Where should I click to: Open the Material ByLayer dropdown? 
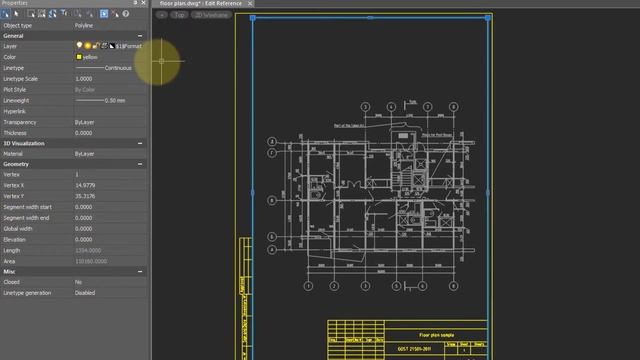(109, 154)
